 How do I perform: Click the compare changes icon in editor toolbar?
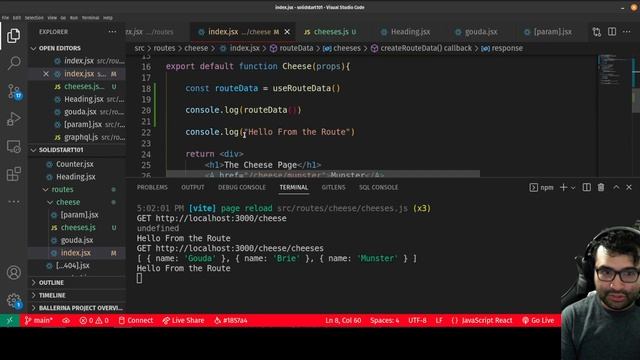click(597, 32)
